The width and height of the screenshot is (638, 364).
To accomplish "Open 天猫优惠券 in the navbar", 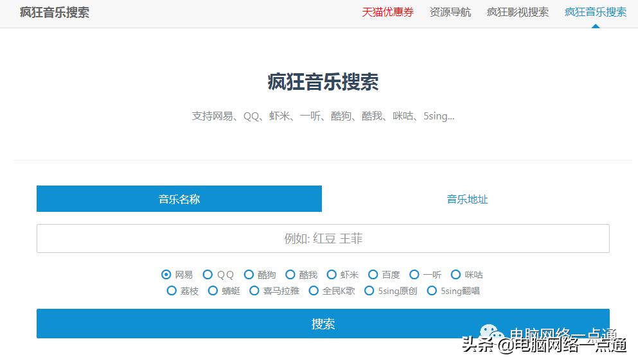I will pos(388,12).
